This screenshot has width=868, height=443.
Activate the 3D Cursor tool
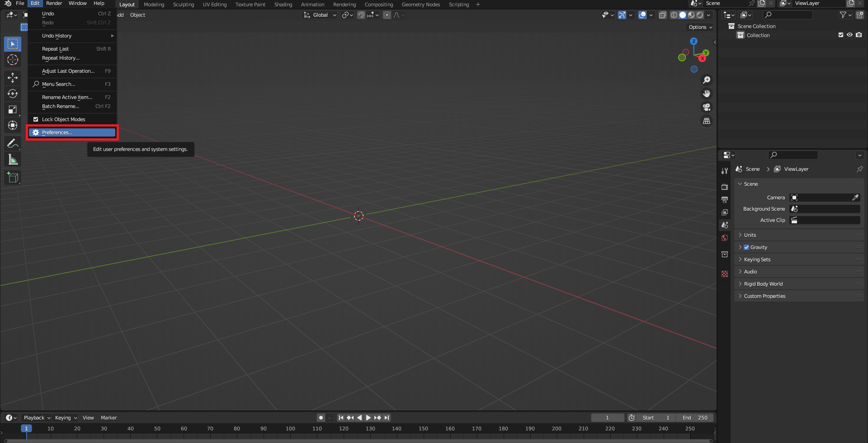13,60
